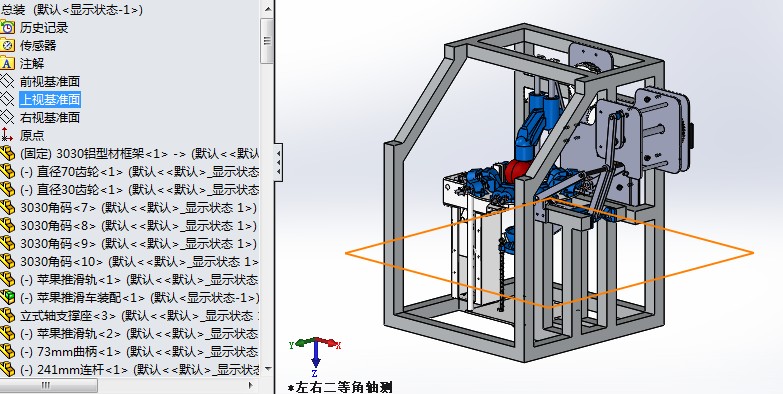This screenshot has height=394, width=783.
Task: Click the 73mm曲柄<1> part icon
Action: (7, 351)
